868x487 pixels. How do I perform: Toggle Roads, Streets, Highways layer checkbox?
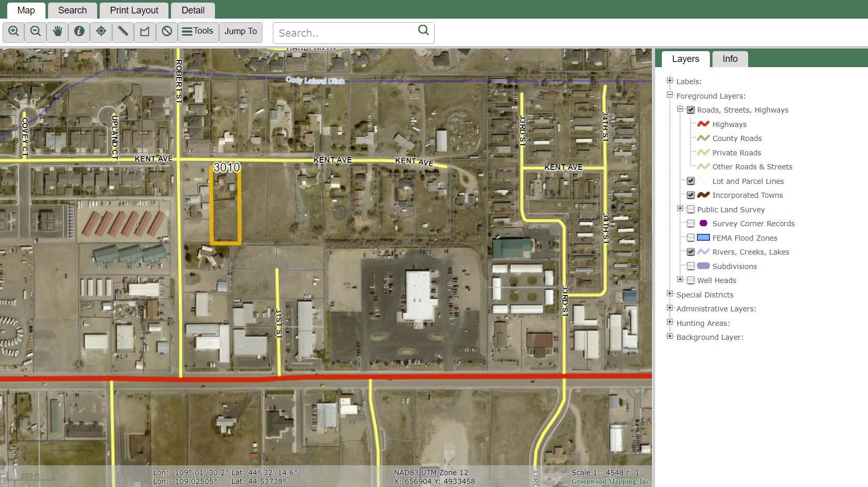[691, 110]
